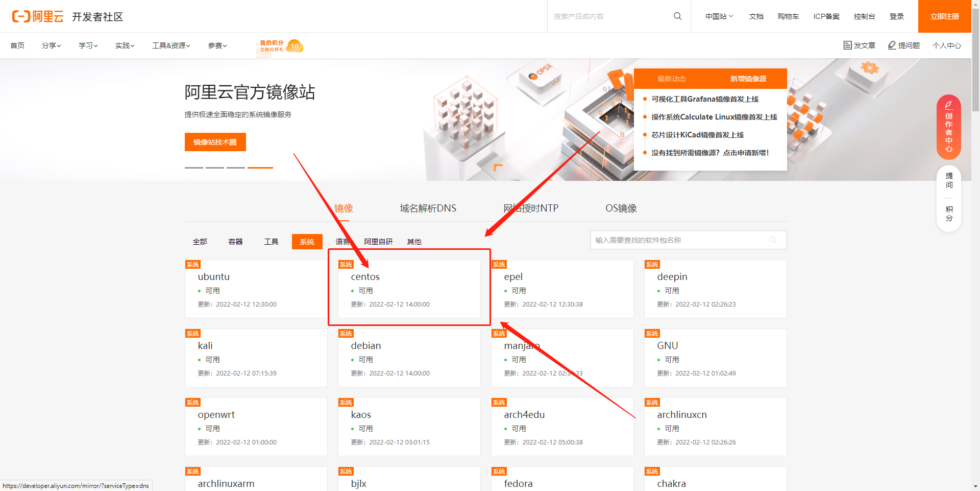
Task: Switch to the 新增镜像源 panel tab
Action: [x=748, y=79]
